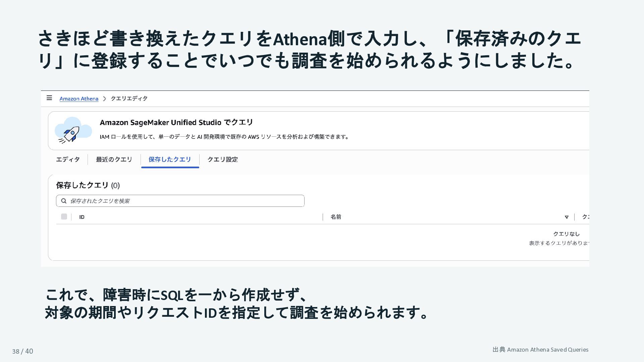Click the breadcrumb chevron separator
The width and height of the screenshot is (644, 362).
tap(105, 99)
